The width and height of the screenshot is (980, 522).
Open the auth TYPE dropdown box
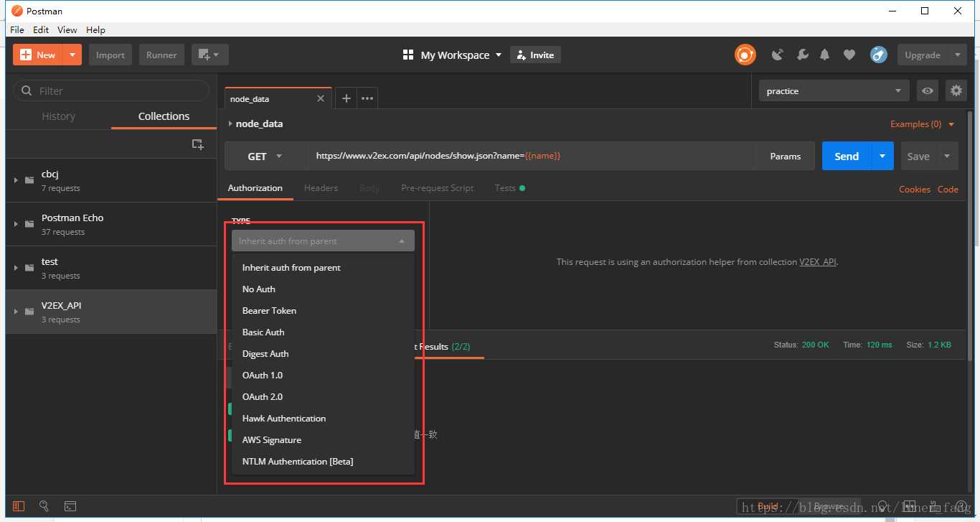click(323, 241)
